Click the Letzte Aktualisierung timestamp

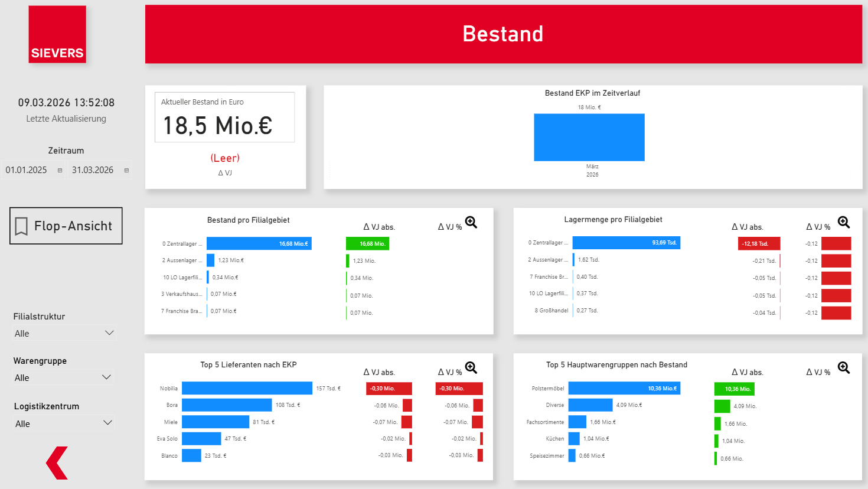tap(66, 103)
